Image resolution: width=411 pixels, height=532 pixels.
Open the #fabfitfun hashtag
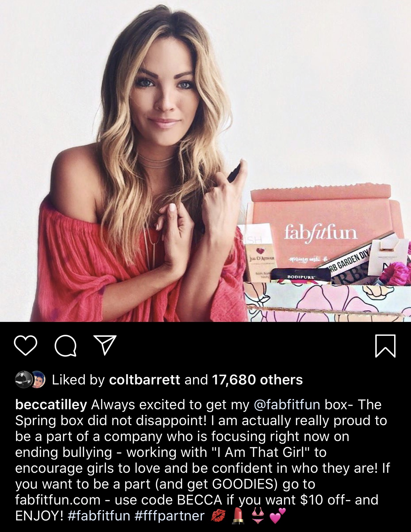pyautogui.click(x=99, y=516)
